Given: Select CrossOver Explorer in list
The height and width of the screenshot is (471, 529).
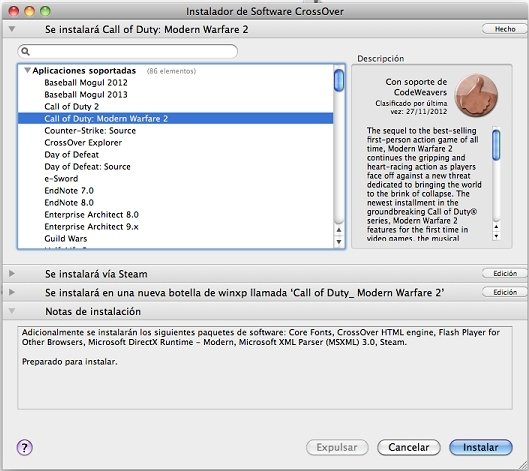Looking at the screenshot, I should coord(83,143).
